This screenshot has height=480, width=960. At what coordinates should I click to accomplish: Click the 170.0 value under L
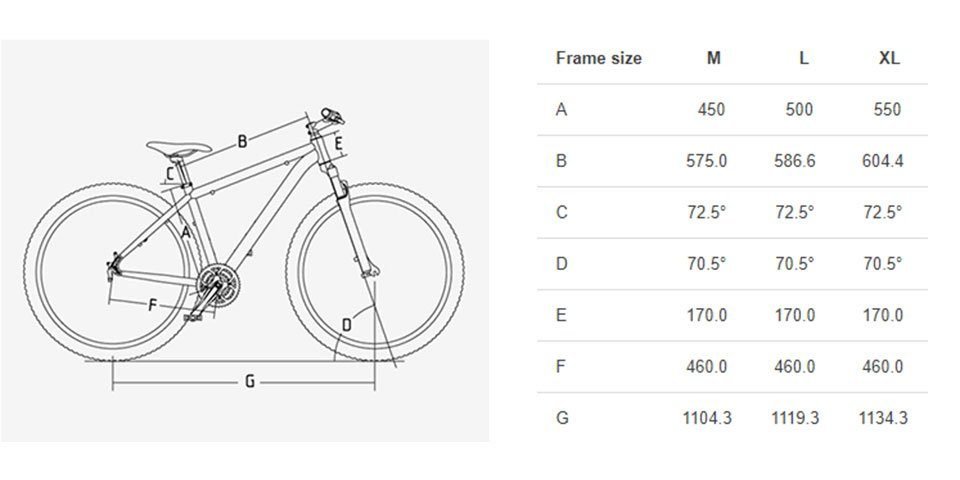coord(795,315)
